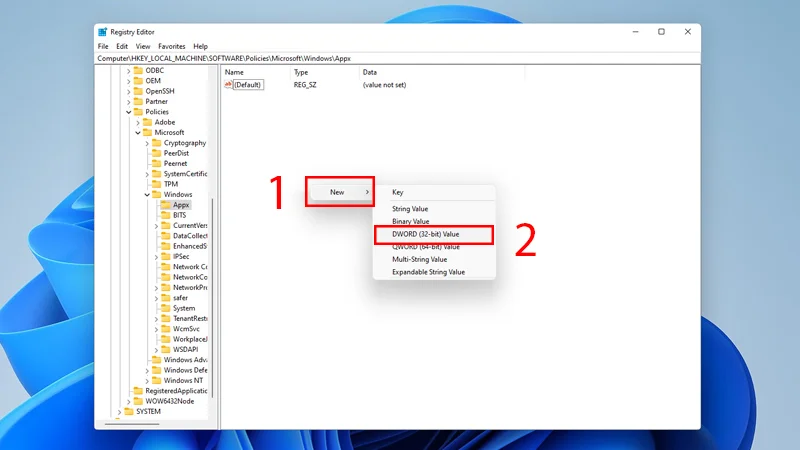
Task: Click the Partner folder icon
Action: [x=138, y=102]
